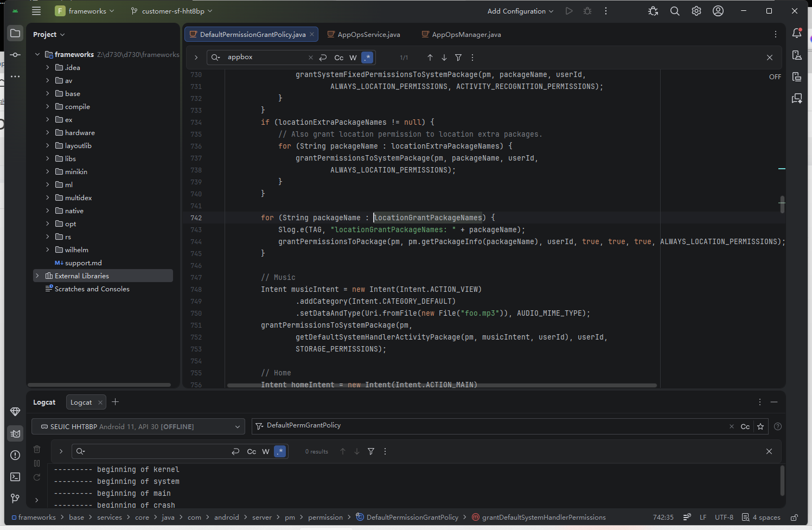Open the Add Configuration dropdown
The image size is (812, 530).
pos(520,11)
